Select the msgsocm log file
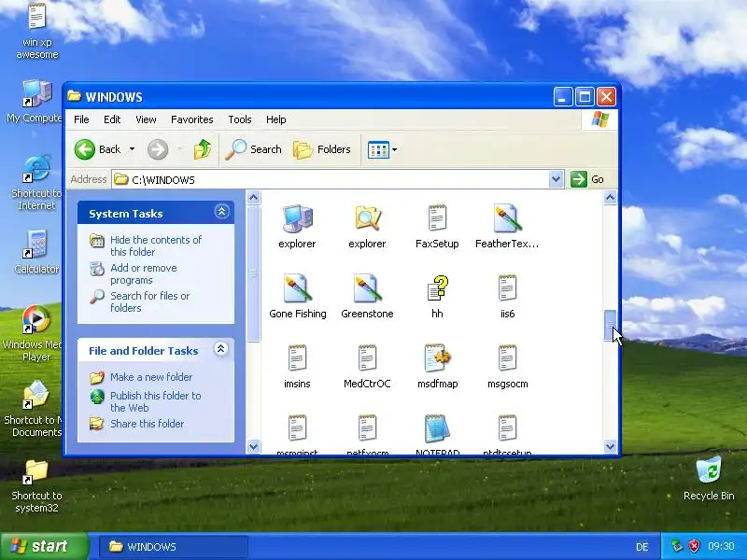 [507, 366]
